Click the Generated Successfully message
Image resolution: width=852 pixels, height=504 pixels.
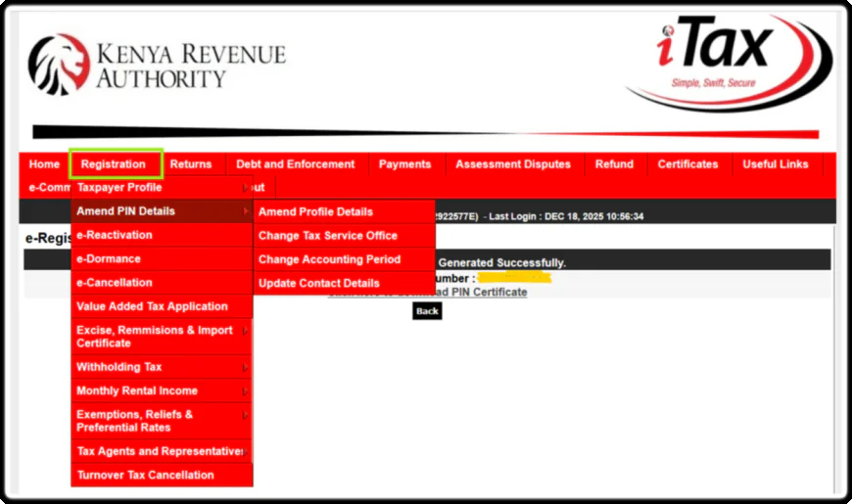click(502, 263)
